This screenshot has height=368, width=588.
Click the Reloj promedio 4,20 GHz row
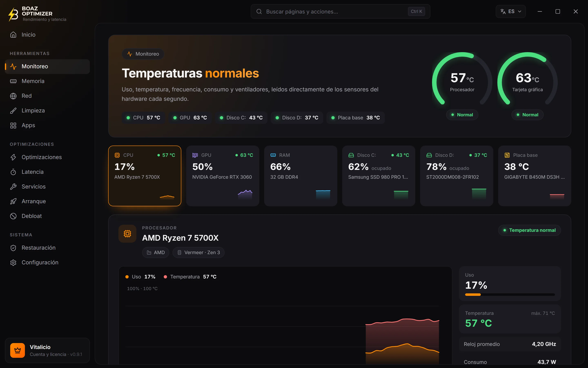tap(510, 344)
